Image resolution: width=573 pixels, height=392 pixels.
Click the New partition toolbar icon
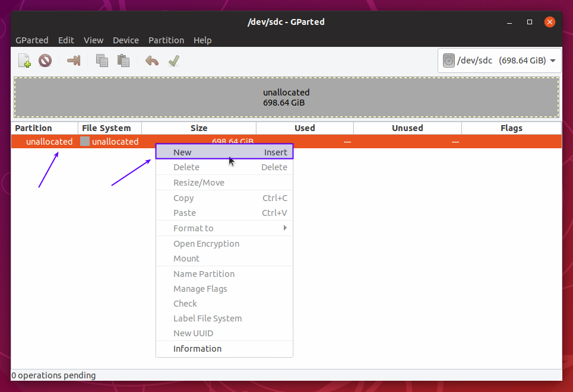coord(24,60)
